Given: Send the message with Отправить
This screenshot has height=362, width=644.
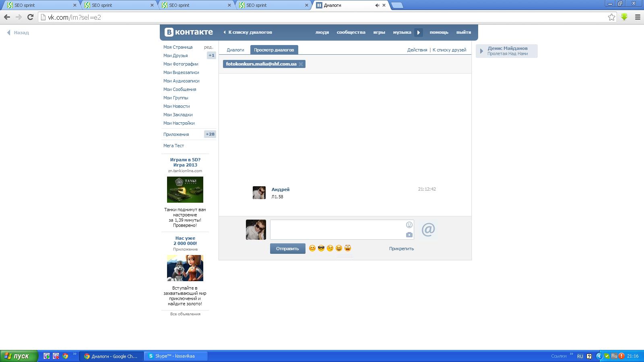Looking at the screenshot, I should pos(287,249).
